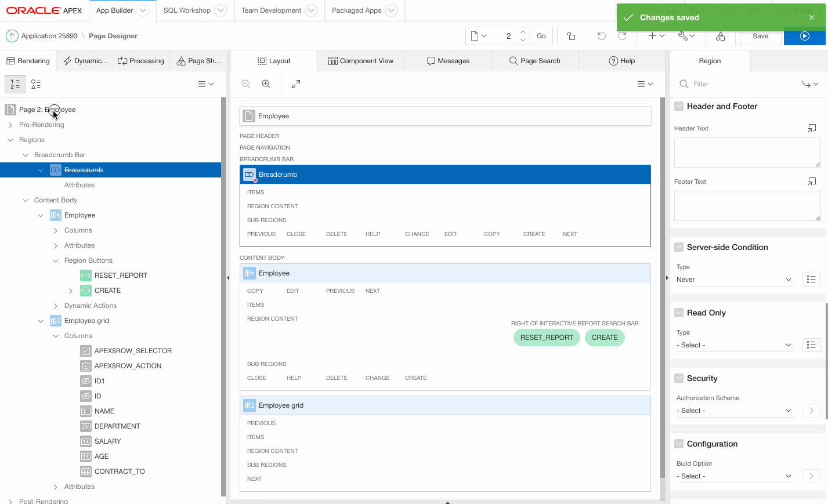Click the Save button
Screen dimensions: 828x504
[760, 36]
